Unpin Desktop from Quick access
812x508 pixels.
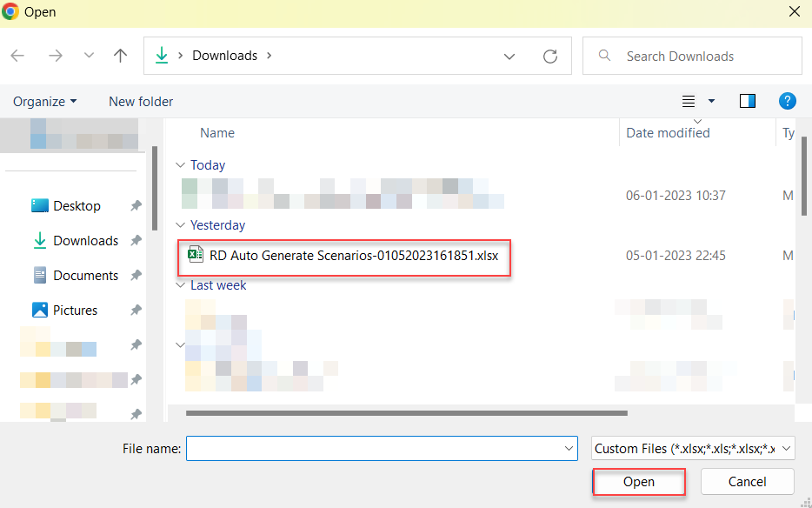click(x=136, y=205)
